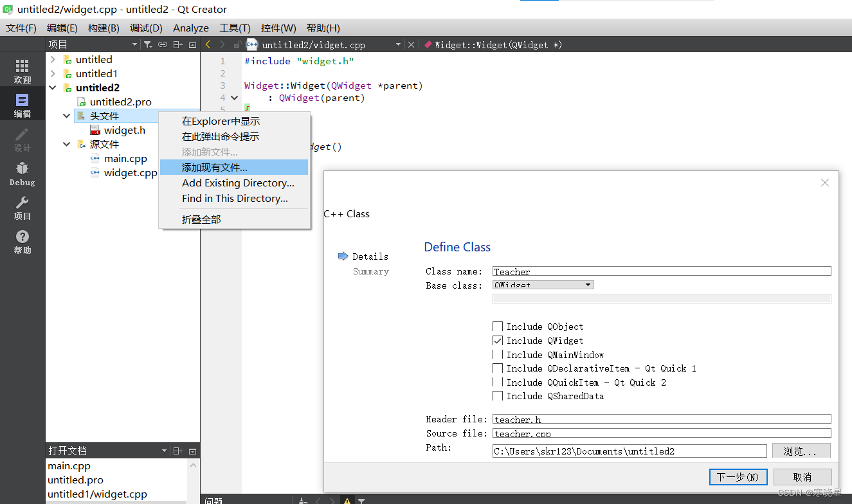Close the project panel with its box icon
Viewport: 852px width, 504px height.
coord(192,44)
